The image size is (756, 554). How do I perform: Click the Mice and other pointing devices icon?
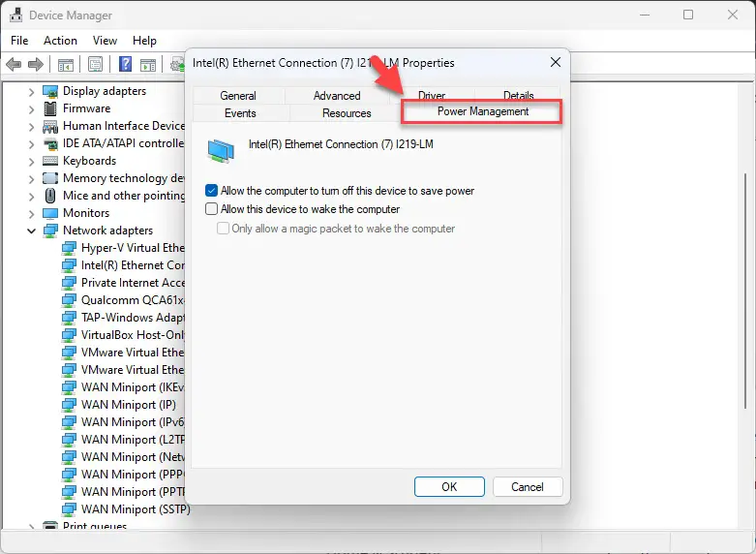50,196
